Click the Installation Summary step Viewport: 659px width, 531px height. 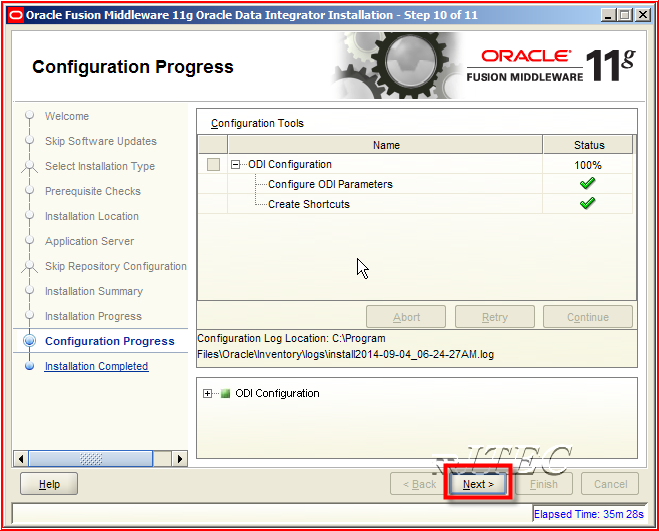tap(94, 291)
